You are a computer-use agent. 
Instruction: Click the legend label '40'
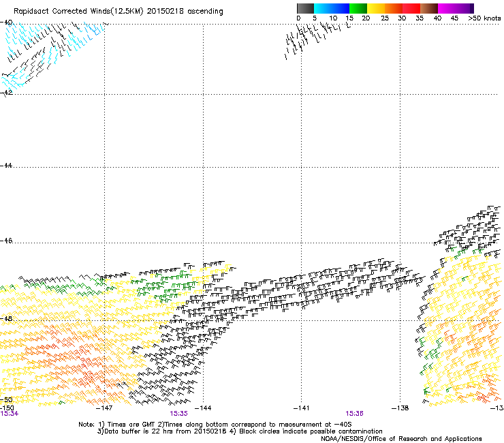[x=437, y=18]
